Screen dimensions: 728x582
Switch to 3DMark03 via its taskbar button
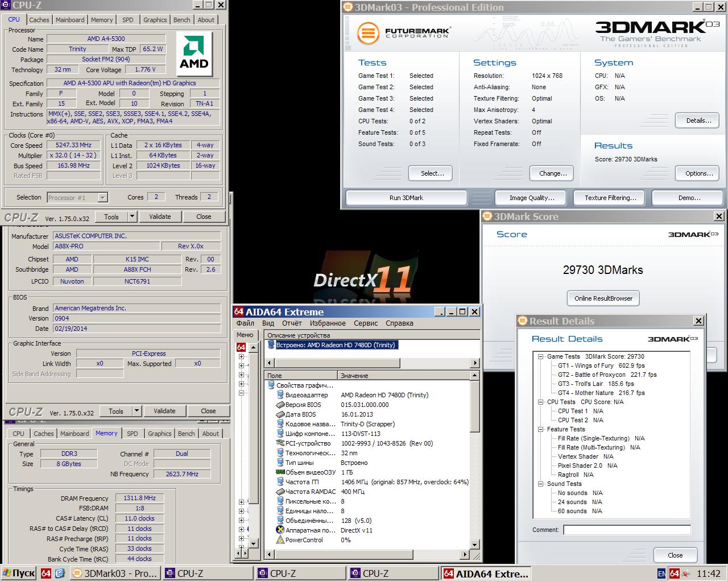click(115, 573)
